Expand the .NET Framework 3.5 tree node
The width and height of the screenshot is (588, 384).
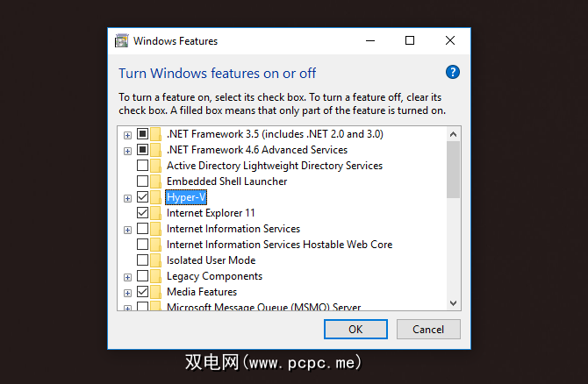[128, 135]
